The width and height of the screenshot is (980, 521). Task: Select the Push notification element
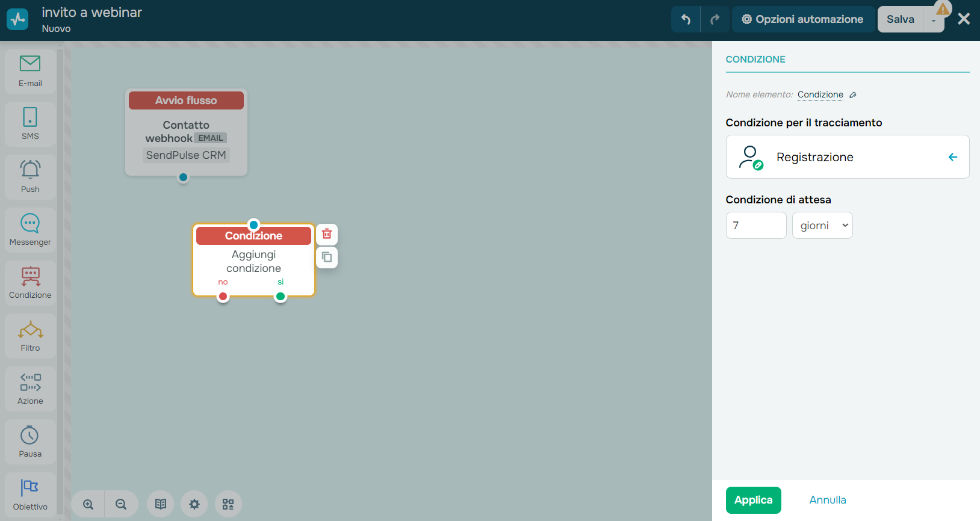[30, 177]
